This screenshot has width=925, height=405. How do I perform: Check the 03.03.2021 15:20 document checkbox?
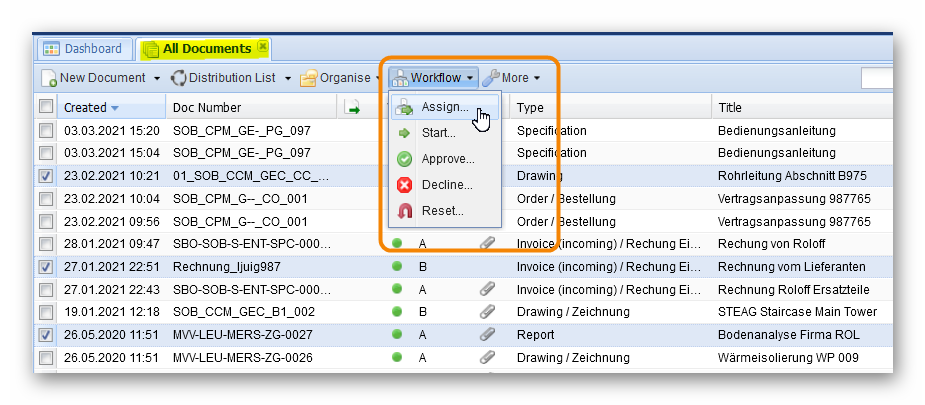[46, 131]
